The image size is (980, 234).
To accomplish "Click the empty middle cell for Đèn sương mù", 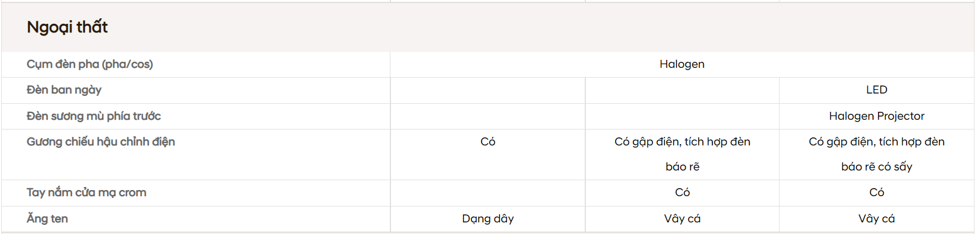I will [682, 116].
